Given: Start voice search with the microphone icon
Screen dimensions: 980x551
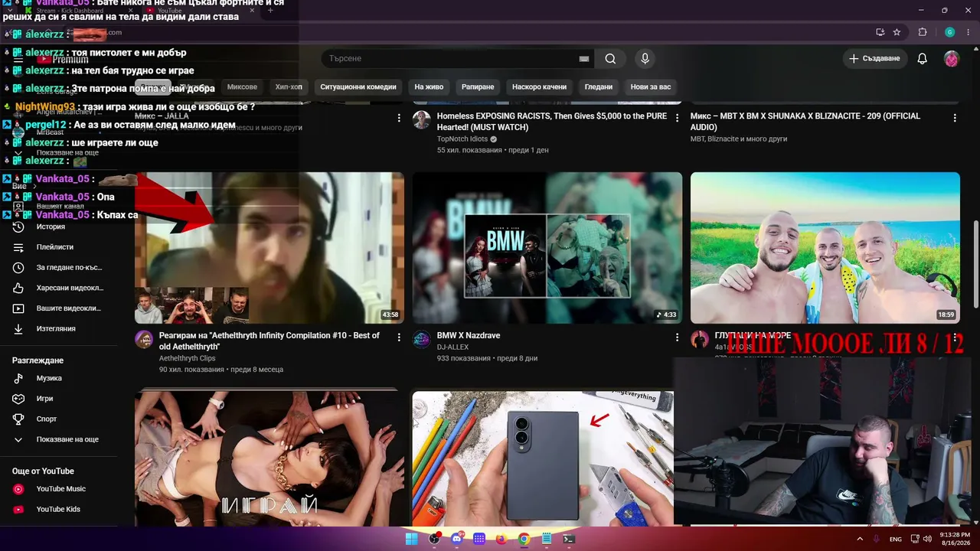Looking at the screenshot, I should click(645, 59).
